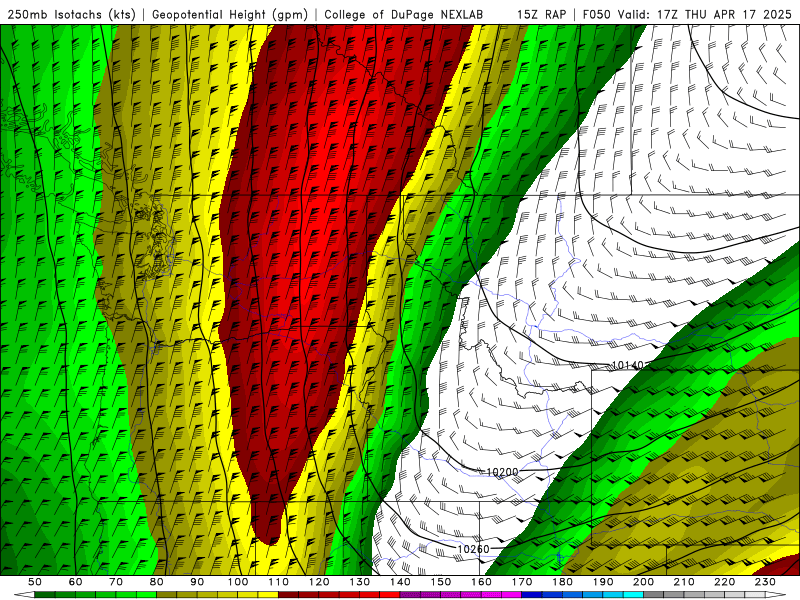Click the 110 value on the legend
The height and width of the screenshot is (600, 800).
[x=279, y=582]
